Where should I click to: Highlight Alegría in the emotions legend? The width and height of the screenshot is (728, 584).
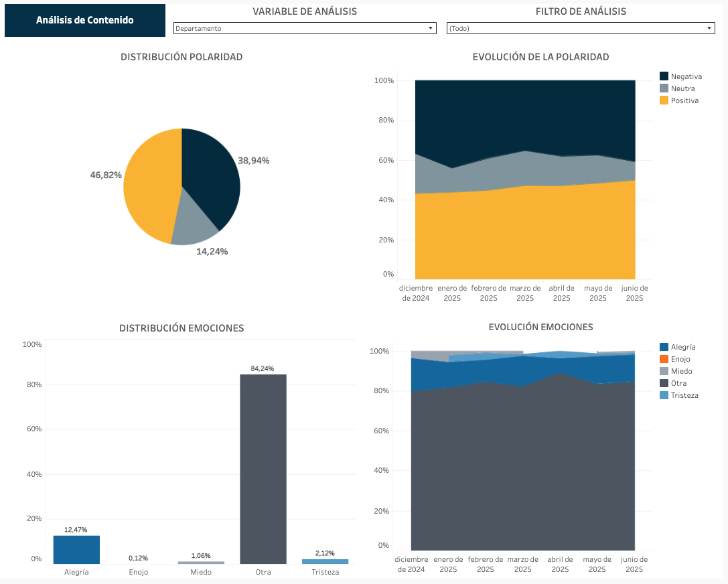pos(682,347)
